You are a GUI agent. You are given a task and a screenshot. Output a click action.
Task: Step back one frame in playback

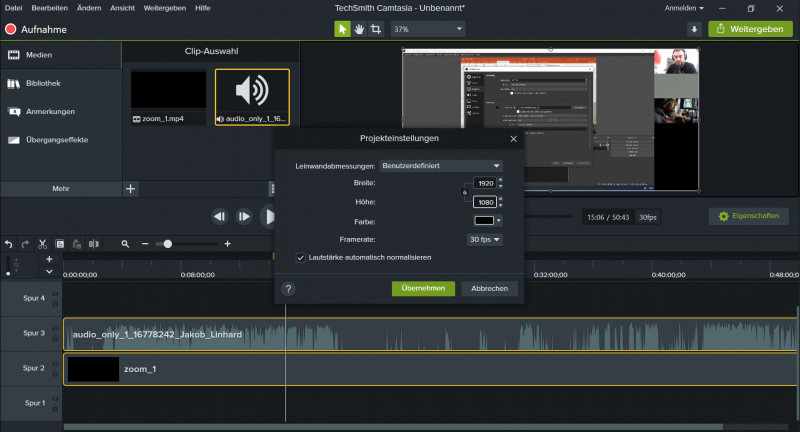click(x=220, y=217)
